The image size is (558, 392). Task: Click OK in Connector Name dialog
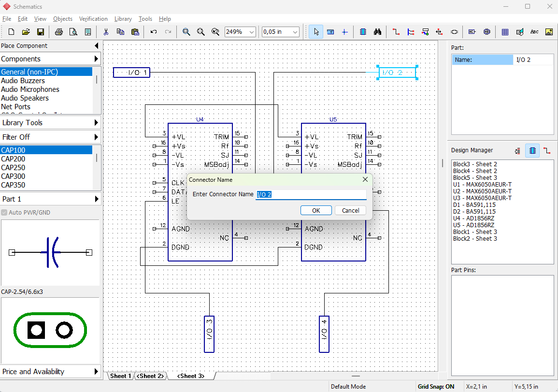click(316, 210)
